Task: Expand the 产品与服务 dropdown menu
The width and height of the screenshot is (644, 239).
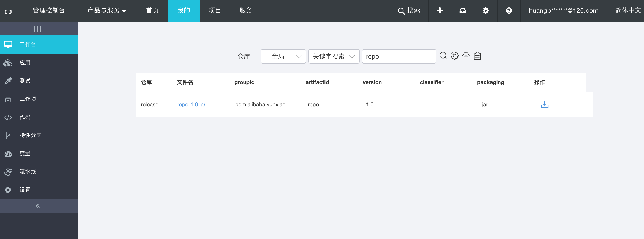Action: [x=107, y=10]
